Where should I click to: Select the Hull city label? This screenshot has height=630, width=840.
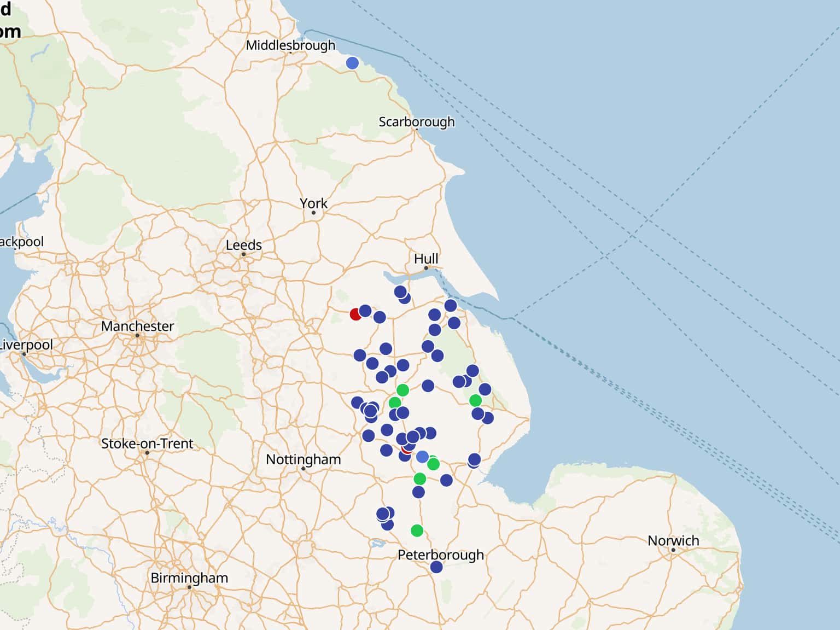[426, 259]
